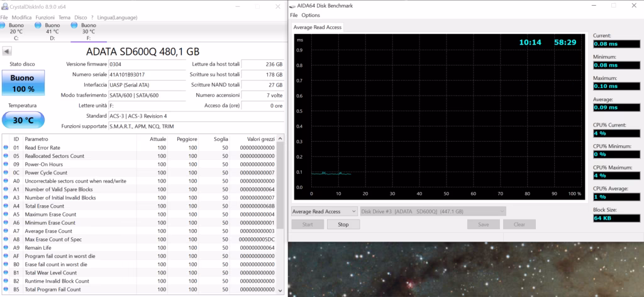The width and height of the screenshot is (644, 297).
Task: Click status dot for Maximum Erase Count
Action: (6, 215)
